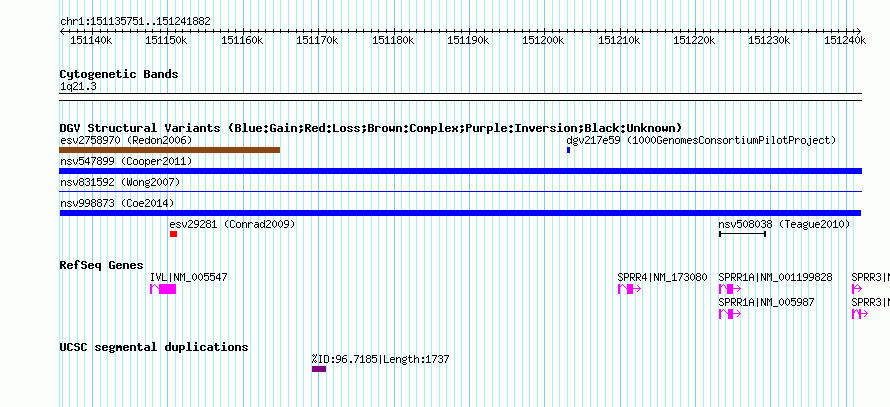
Task: Click the 151160k ruler tick label
Action: click(242, 40)
